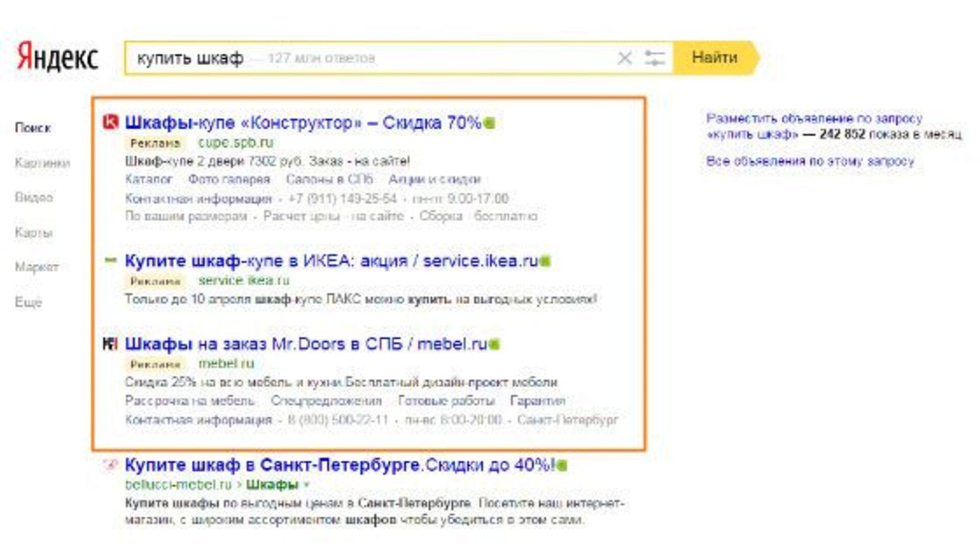The width and height of the screenshot is (980, 551).
Task: Open the bellucci-mebel.ru URL link
Action: click(x=178, y=485)
